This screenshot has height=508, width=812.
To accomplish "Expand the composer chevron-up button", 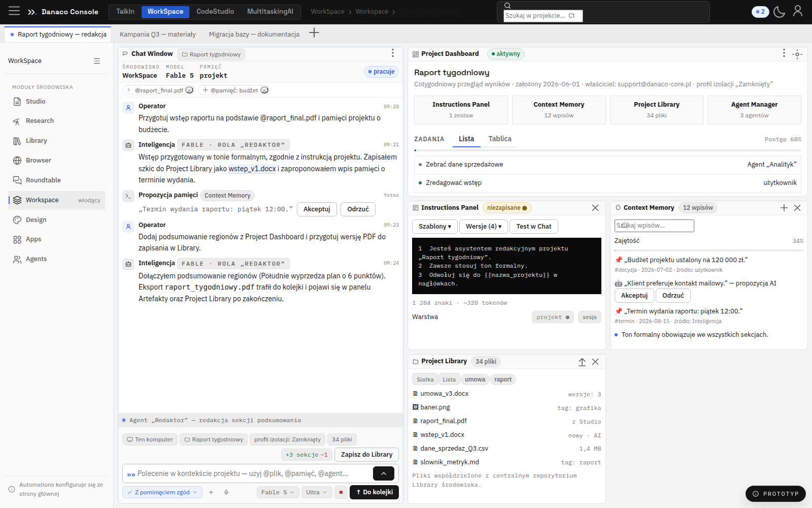I will 384,473.
